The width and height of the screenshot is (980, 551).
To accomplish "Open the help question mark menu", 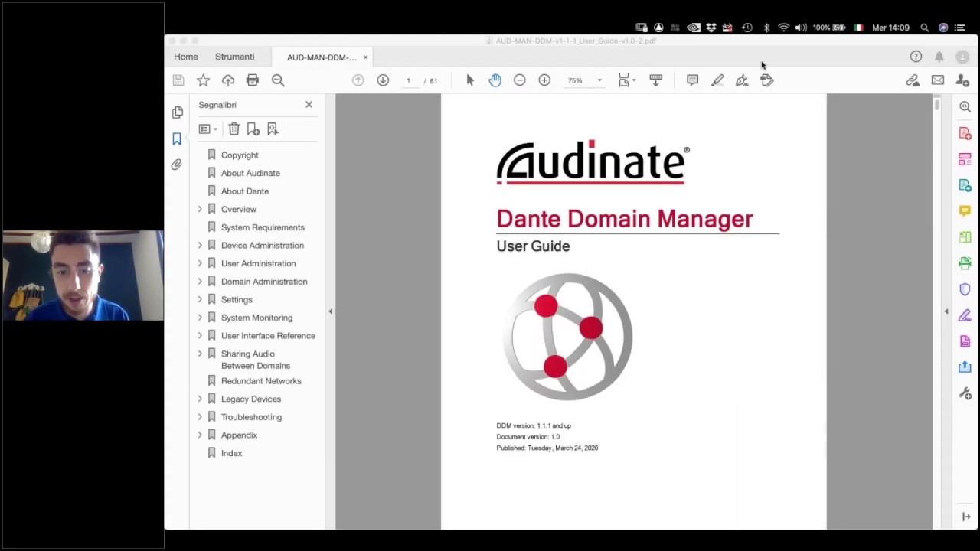I will click(916, 57).
